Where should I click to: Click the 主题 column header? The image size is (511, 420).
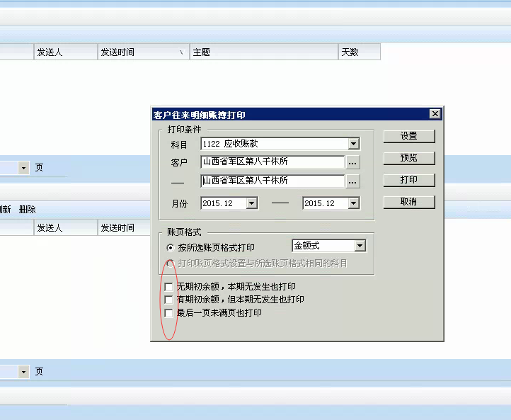tap(263, 52)
